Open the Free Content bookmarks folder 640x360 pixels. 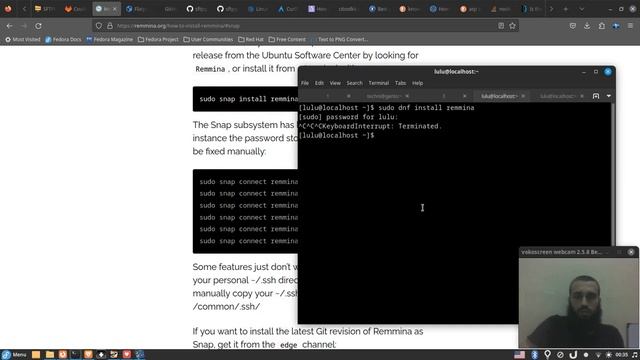pyautogui.click(x=287, y=40)
